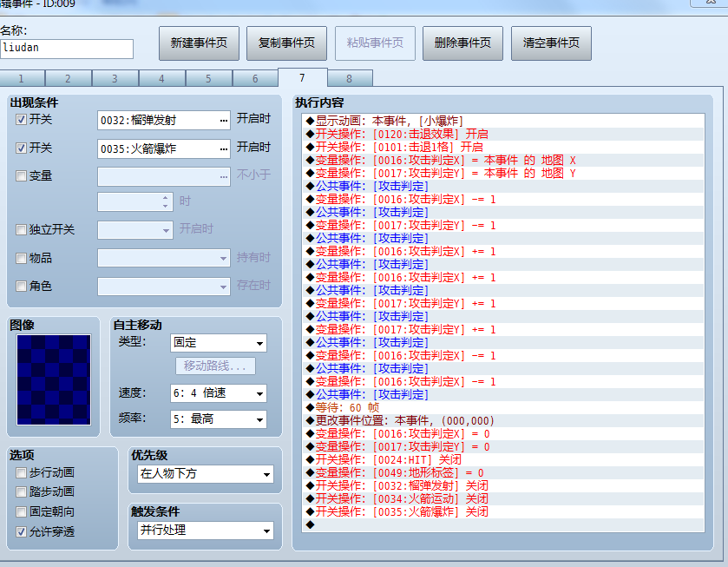Click the variable value spinner arrows

[165, 202]
